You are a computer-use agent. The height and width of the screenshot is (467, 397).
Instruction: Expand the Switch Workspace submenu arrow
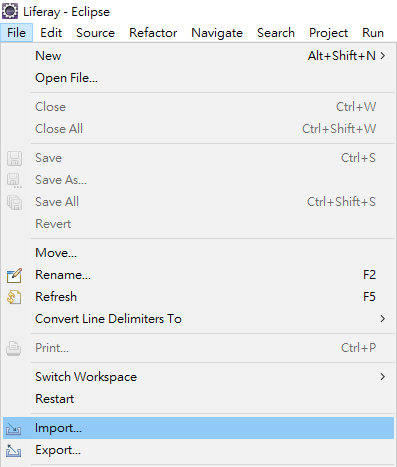tap(383, 377)
